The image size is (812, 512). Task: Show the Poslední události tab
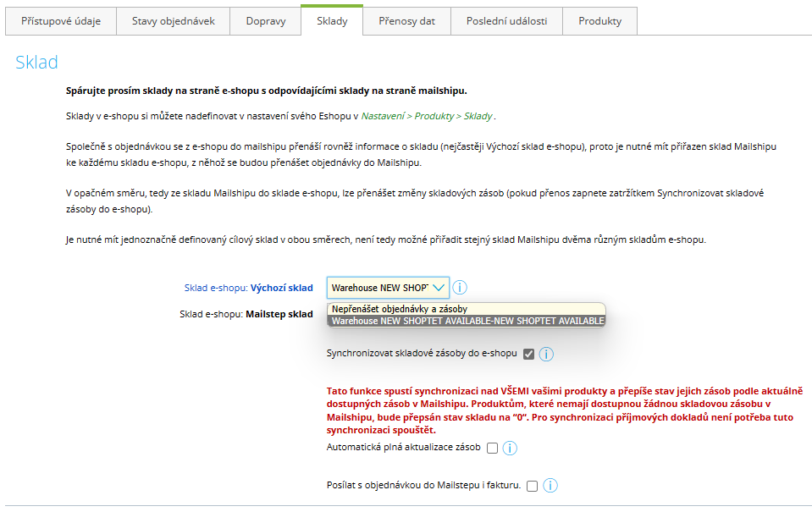tap(506, 21)
